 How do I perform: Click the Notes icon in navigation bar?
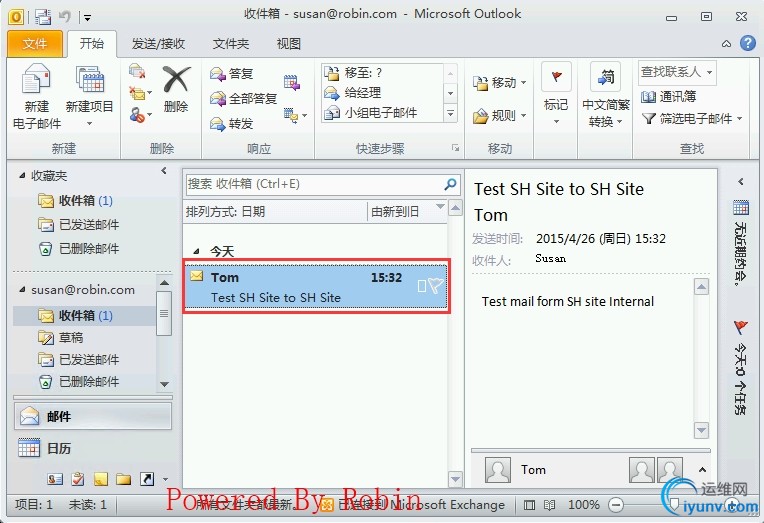[x=101, y=479]
